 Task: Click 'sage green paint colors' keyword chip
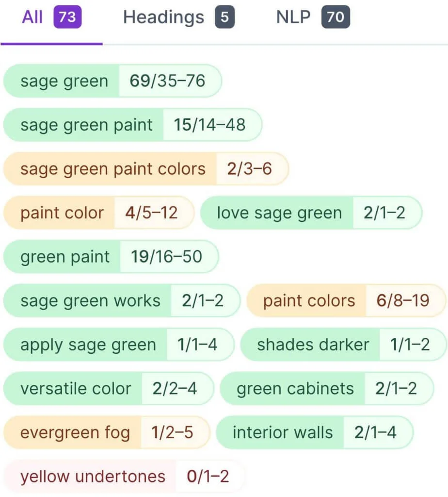tap(145, 169)
